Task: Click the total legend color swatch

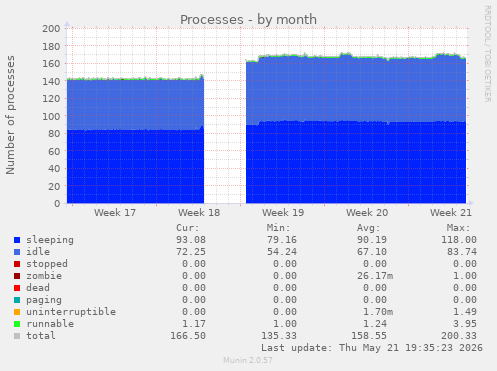Action: (x=17, y=336)
